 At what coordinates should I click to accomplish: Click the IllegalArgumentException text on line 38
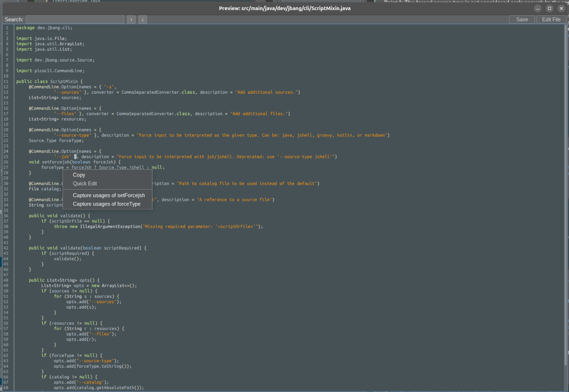(110, 227)
